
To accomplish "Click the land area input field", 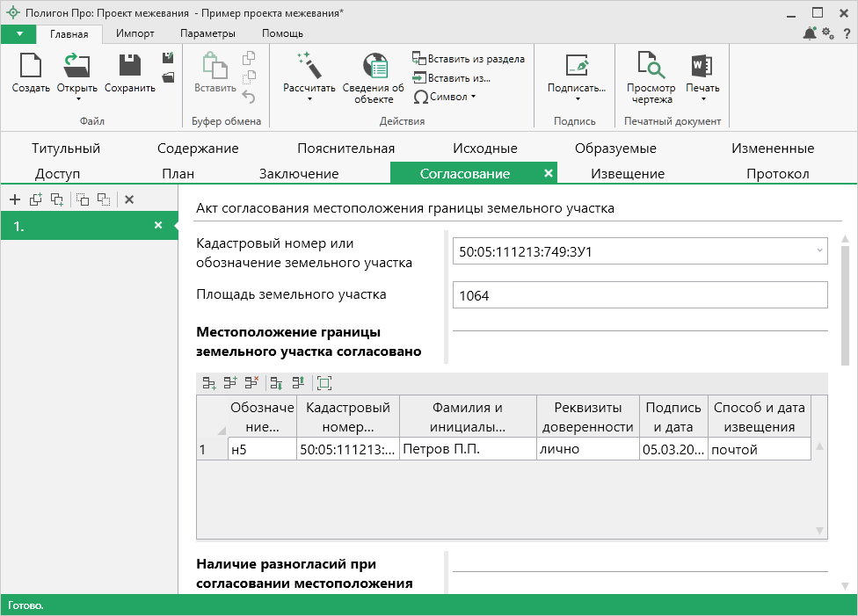I will [x=640, y=295].
